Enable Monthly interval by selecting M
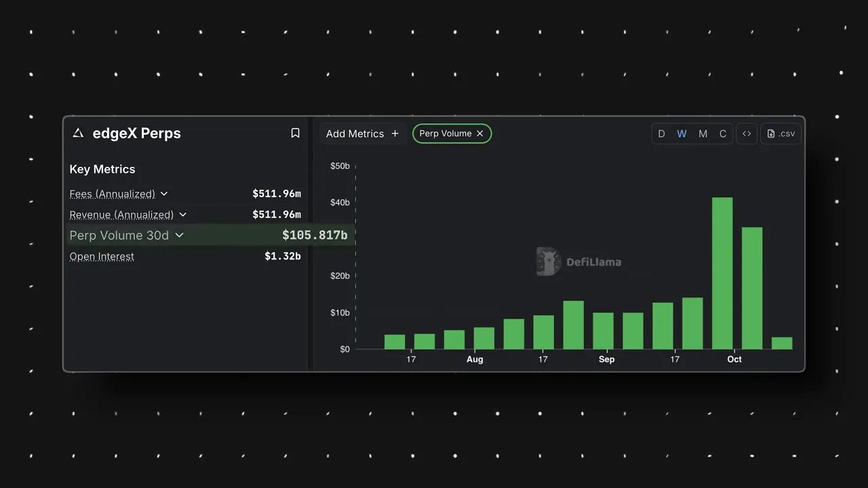 click(703, 134)
